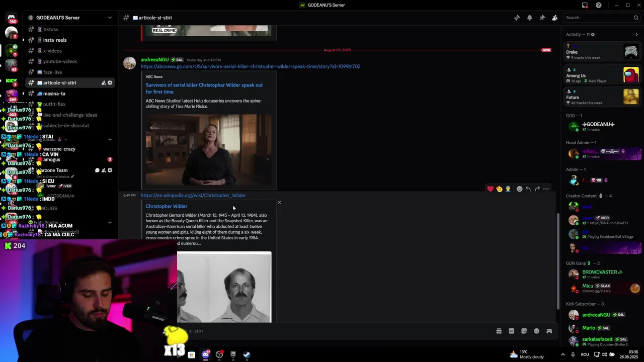This screenshot has height=362, width=644.
Task: Click the chat vertical scrollbar
Action: click(x=557, y=261)
